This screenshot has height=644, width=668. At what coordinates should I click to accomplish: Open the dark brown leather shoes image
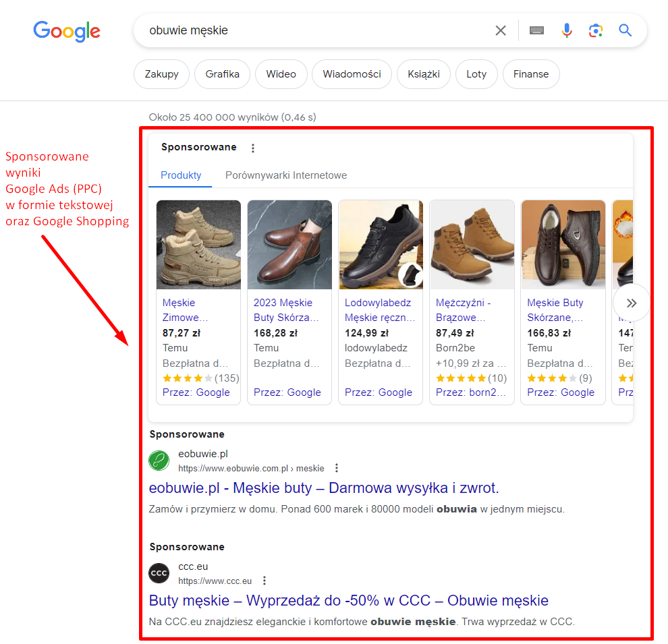pyautogui.click(x=563, y=245)
